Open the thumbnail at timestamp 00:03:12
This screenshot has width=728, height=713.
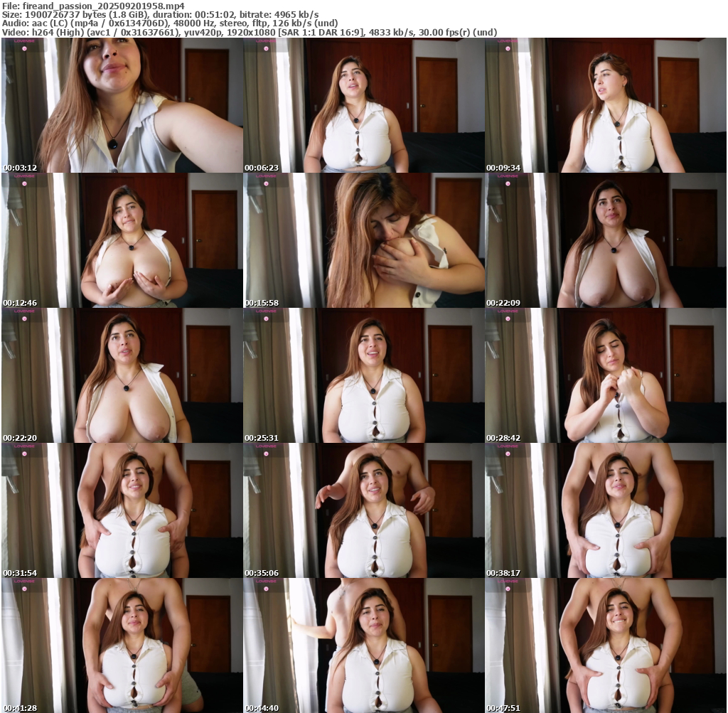point(122,105)
